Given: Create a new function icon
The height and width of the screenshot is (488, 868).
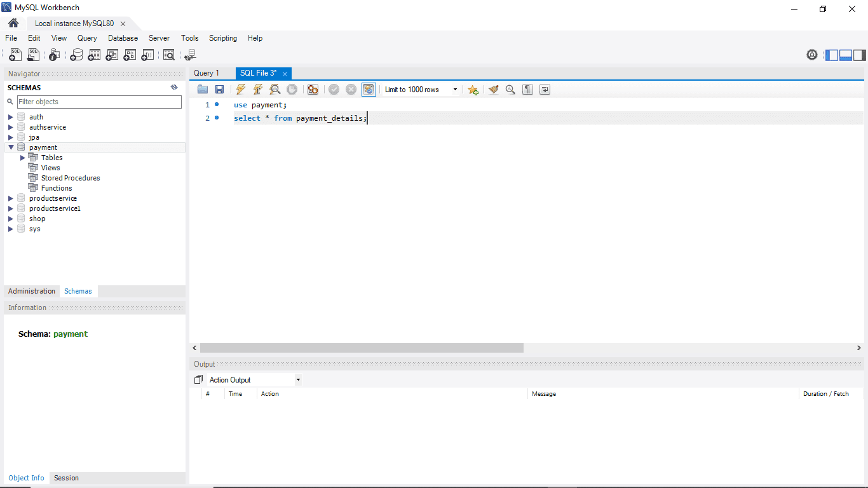Looking at the screenshot, I should (x=147, y=55).
